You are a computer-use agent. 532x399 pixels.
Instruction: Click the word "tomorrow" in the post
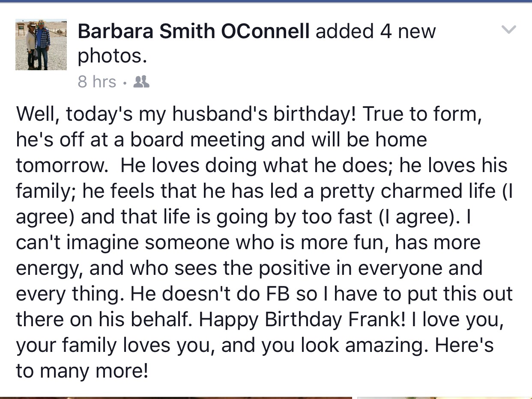60,166
